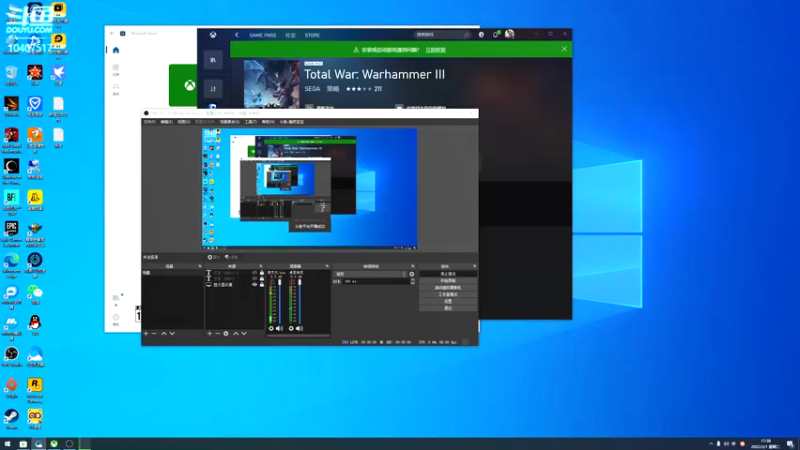Image resolution: width=800 pixels, height=450 pixels.
Task: Add a source with the Sources plus icon
Action: tap(209, 333)
